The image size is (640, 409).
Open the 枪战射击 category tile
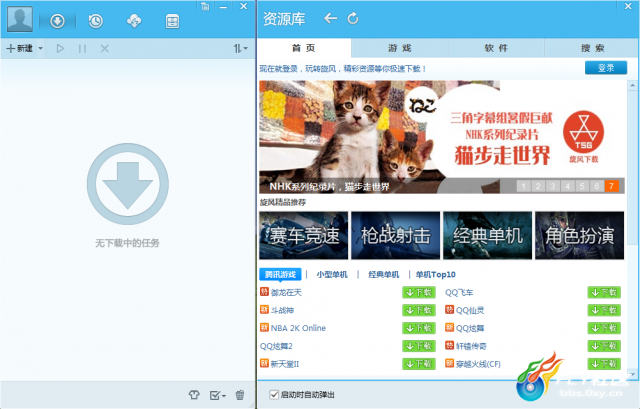396,236
